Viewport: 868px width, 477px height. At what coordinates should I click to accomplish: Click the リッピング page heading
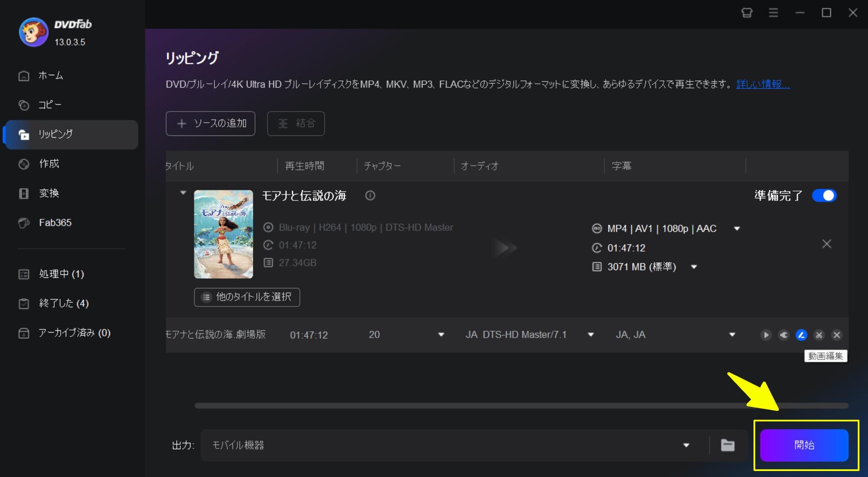192,58
